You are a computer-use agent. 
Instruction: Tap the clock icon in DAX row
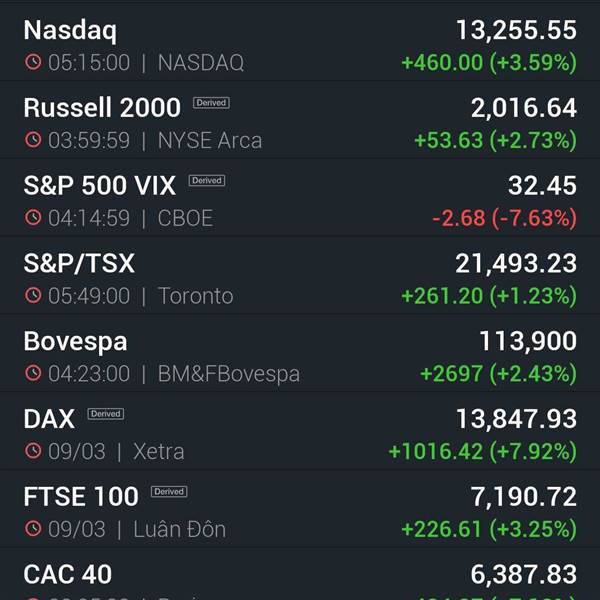[x=33, y=451]
